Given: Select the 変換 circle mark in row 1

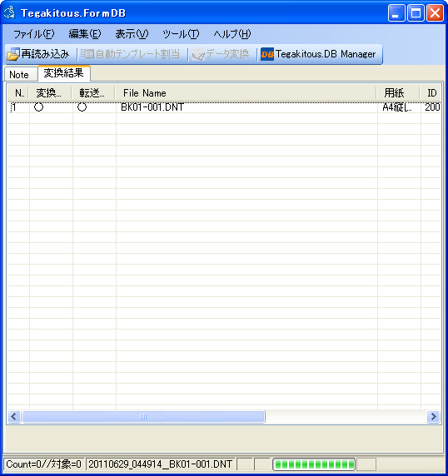Looking at the screenshot, I should 39,107.
